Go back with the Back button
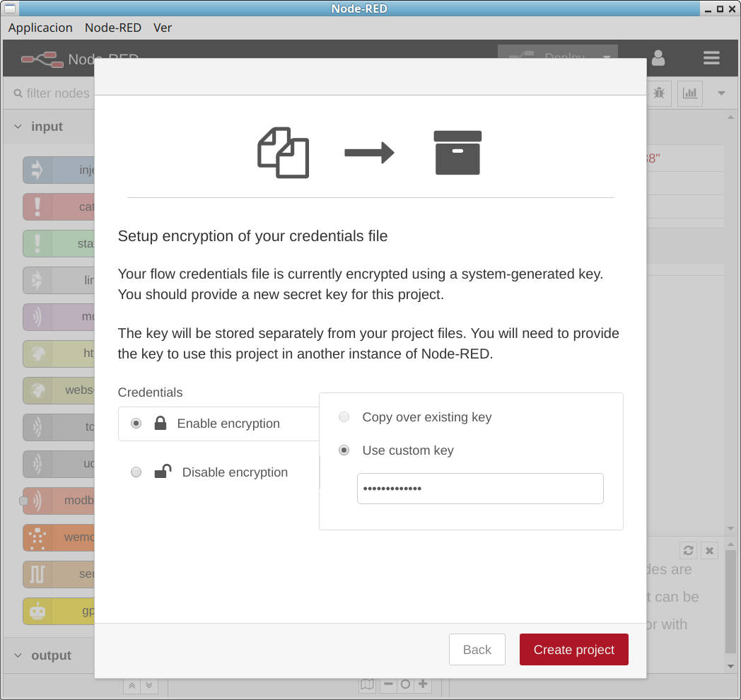This screenshot has width=741, height=700. [x=477, y=650]
